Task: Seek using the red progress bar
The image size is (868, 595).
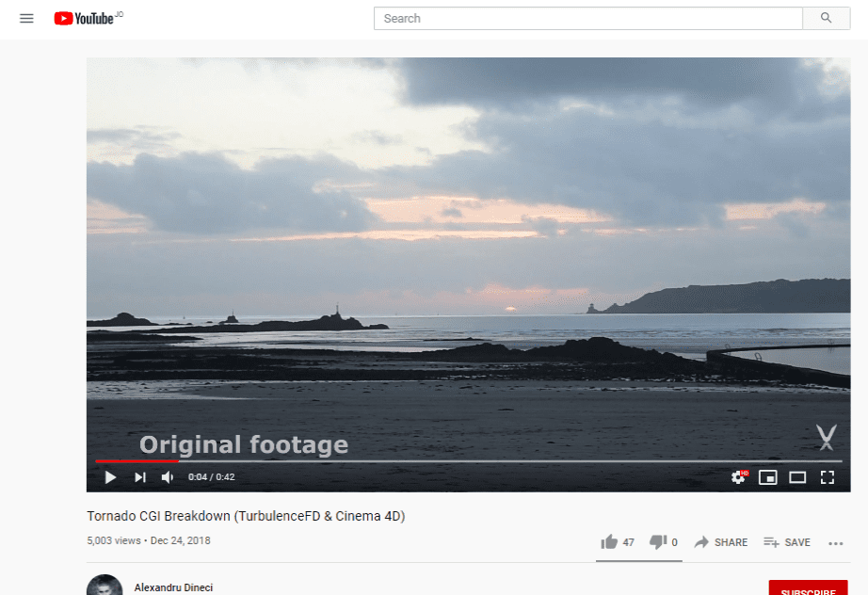Action: (468, 460)
